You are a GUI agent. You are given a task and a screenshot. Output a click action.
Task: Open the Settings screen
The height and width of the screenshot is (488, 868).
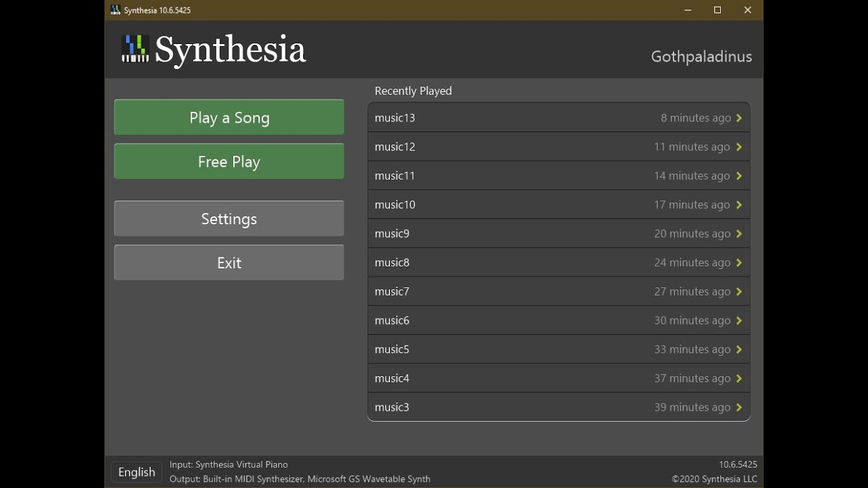[229, 218]
